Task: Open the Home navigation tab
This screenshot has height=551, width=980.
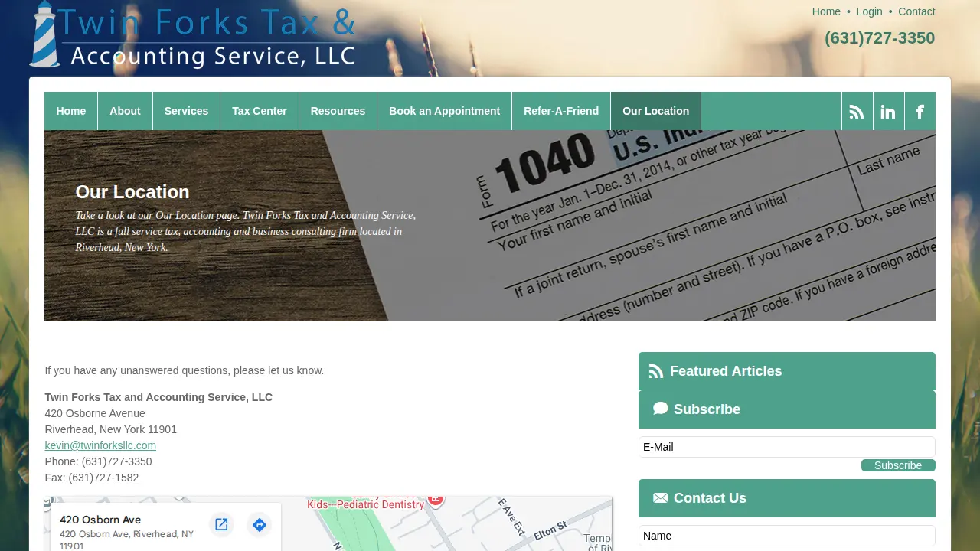Action: [71, 111]
